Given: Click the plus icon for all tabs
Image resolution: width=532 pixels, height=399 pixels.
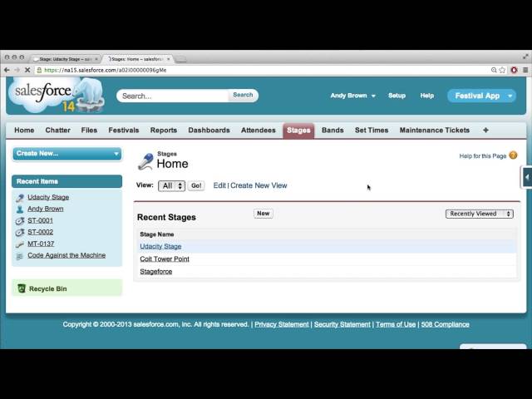Looking at the screenshot, I should (x=485, y=130).
